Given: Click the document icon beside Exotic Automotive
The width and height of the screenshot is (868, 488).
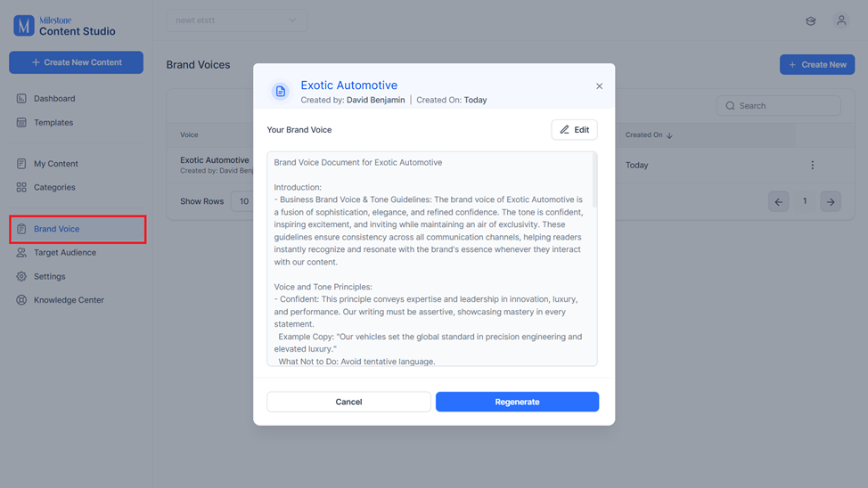Looking at the screenshot, I should (x=281, y=92).
